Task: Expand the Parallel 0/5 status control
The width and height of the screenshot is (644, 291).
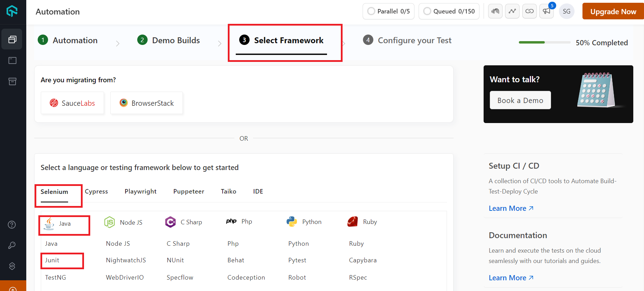Action: point(388,11)
